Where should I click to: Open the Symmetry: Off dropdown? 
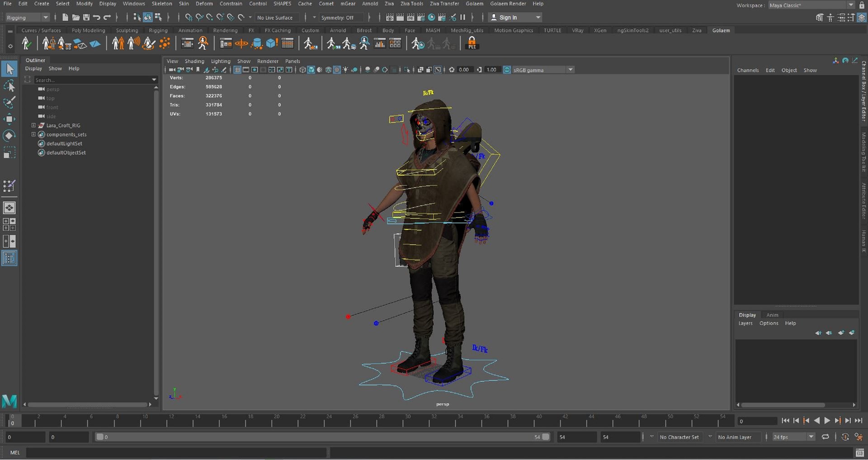click(341, 17)
